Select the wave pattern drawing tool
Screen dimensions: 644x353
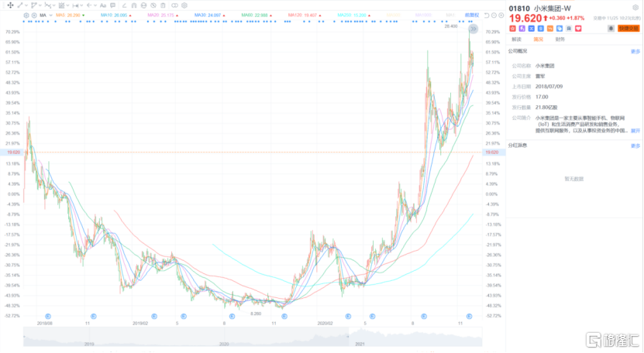coord(47,5)
